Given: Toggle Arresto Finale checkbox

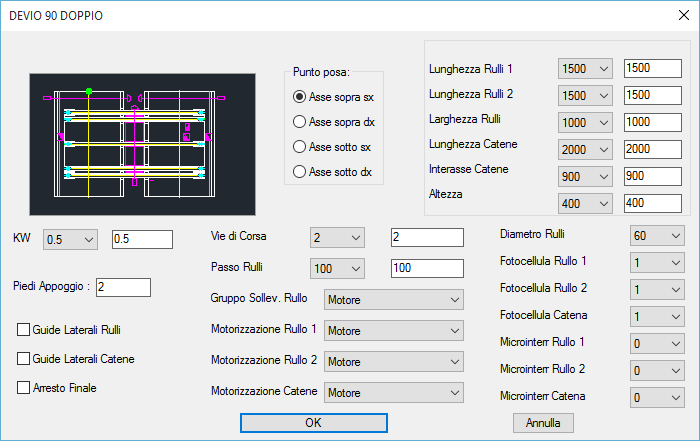Looking at the screenshot, I should point(57,388).
